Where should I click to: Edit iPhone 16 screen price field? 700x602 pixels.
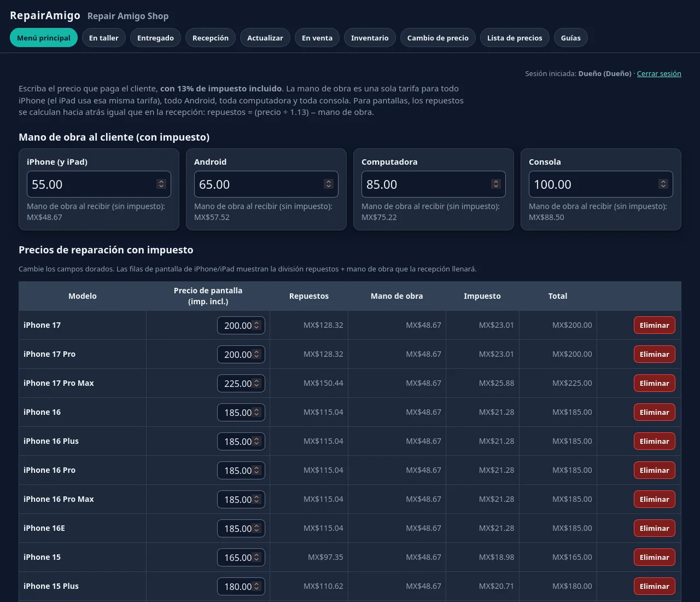[x=241, y=412]
